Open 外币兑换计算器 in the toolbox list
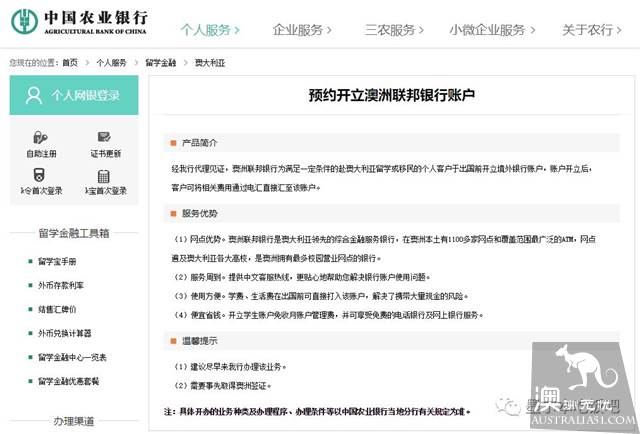640x434 pixels. coord(64,333)
